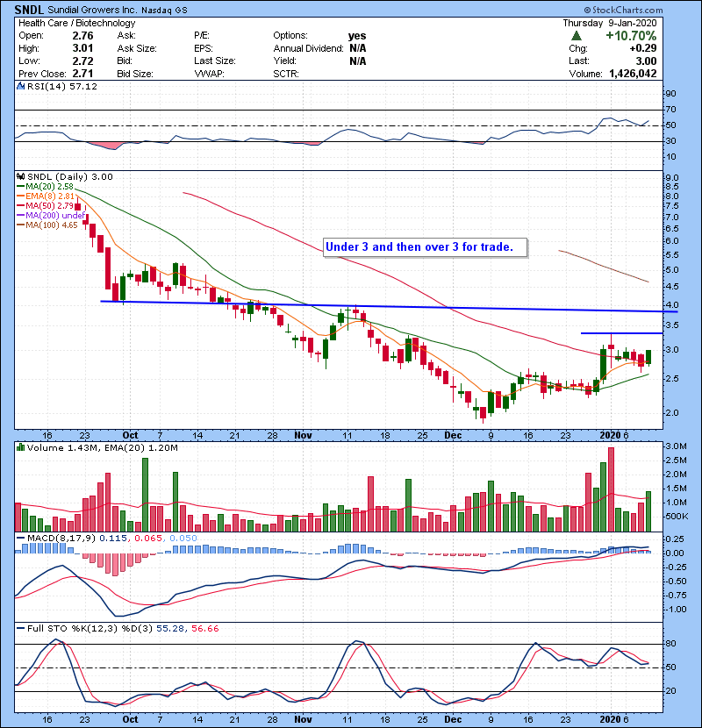Click the Nasdaq GS exchange label
This screenshot has width=702, height=728.
click(164, 11)
